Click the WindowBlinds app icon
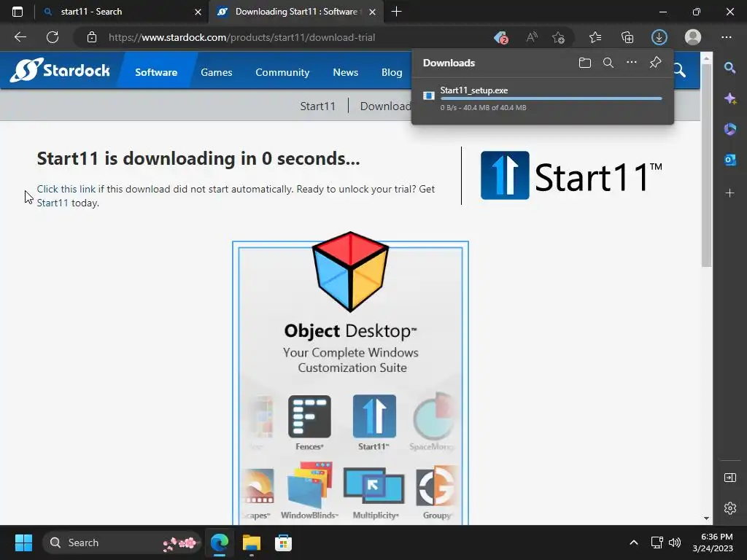The image size is (747, 560). coord(309,485)
